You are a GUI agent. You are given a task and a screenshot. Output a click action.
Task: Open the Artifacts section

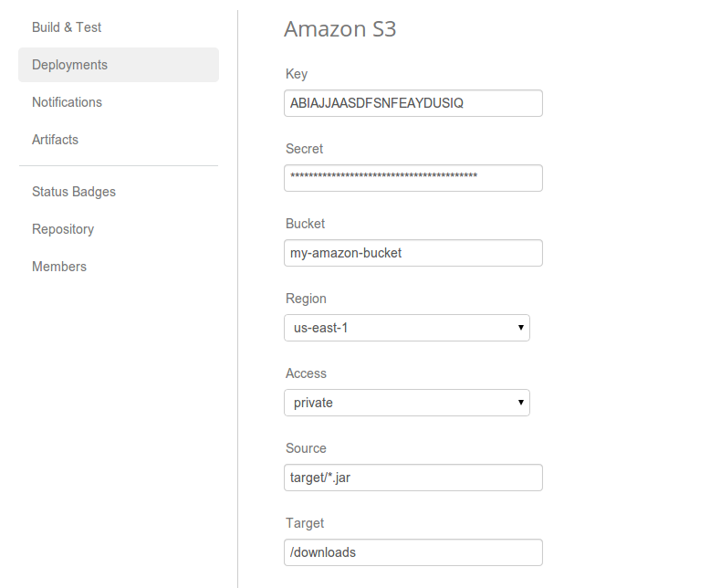55,140
